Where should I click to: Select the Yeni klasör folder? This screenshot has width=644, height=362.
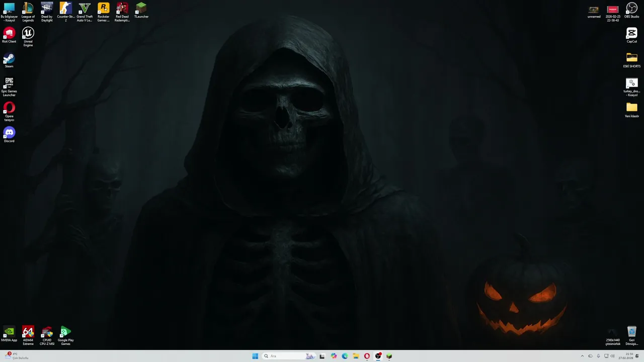[x=632, y=110]
